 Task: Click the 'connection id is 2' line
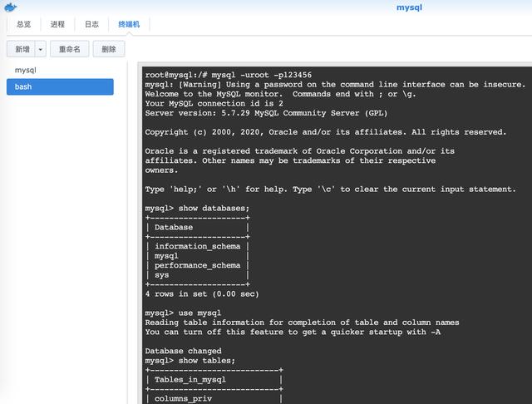[214, 103]
